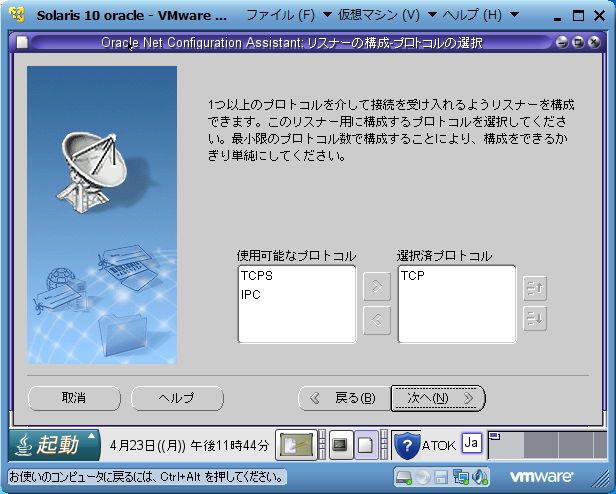Open help with the ヘルプ button
Screen dimensions: 616x494
click(x=177, y=398)
